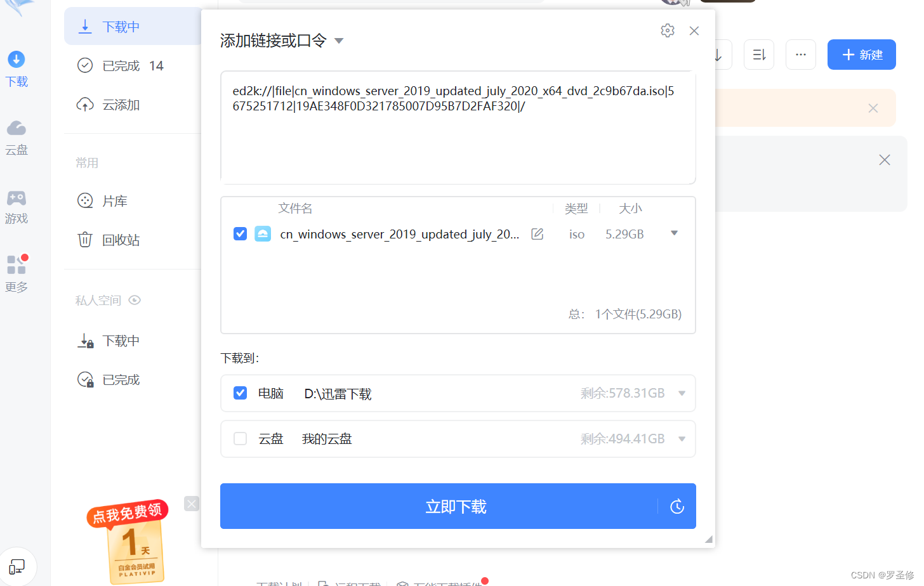This screenshot has height=586, width=924.
Task: Click the D:\迅雷下载 folder path
Action: pyautogui.click(x=338, y=394)
